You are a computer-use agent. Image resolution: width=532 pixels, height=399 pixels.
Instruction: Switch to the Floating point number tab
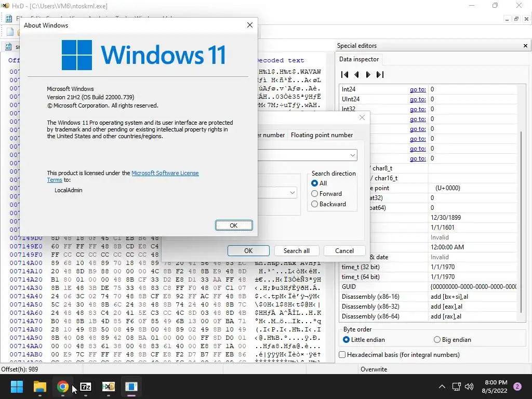coord(322,135)
